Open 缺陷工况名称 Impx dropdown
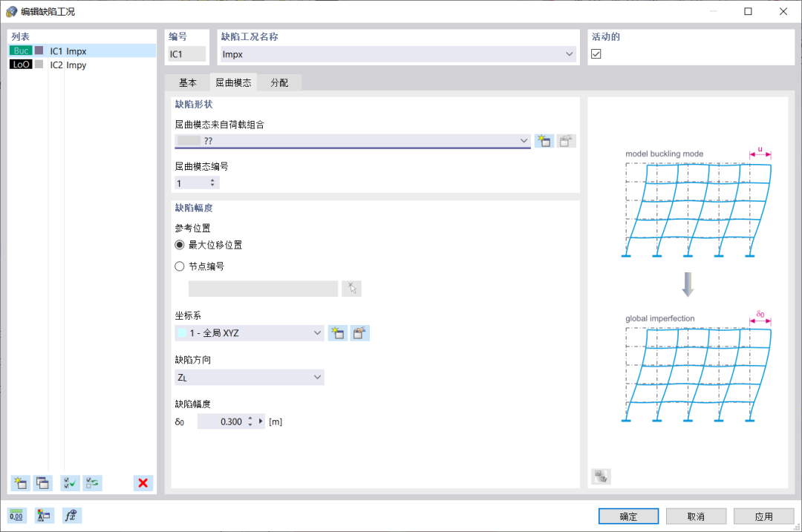This screenshot has height=532, width=802. (569, 54)
